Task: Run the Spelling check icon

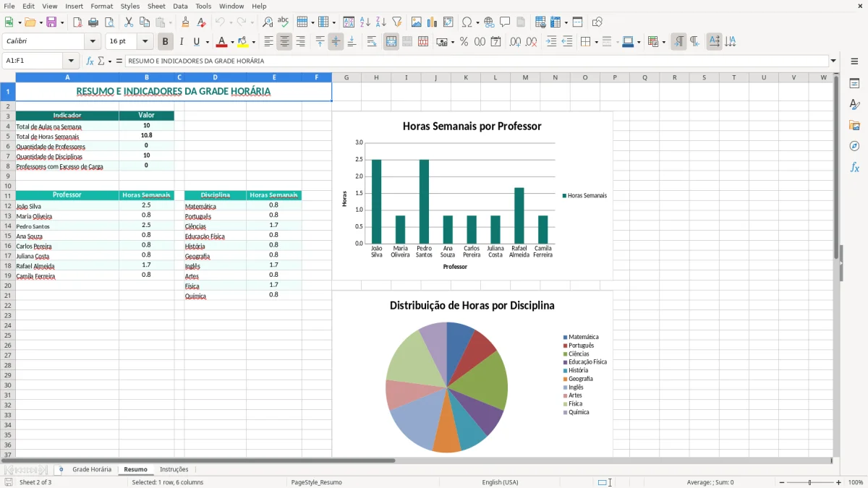Action: pyautogui.click(x=284, y=22)
